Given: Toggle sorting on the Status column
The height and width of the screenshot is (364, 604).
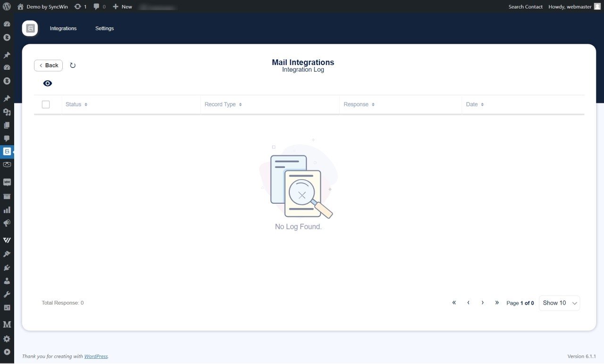Looking at the screenshot, I should pyautogui.click(x=86, y=104).
